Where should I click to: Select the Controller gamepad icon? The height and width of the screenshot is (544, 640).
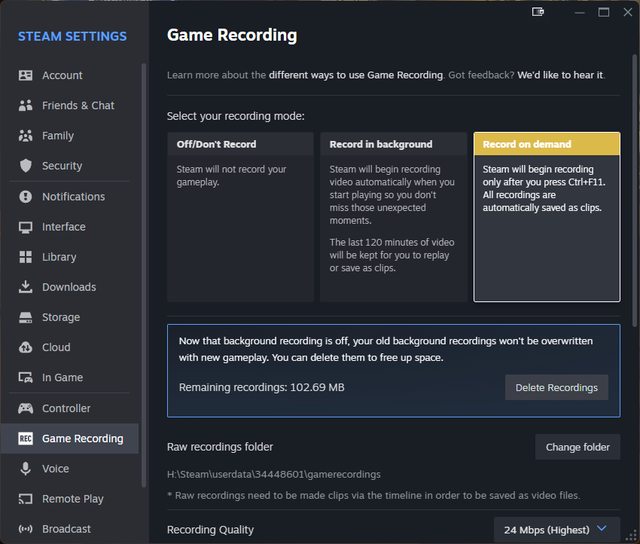[x=26, y=408]
